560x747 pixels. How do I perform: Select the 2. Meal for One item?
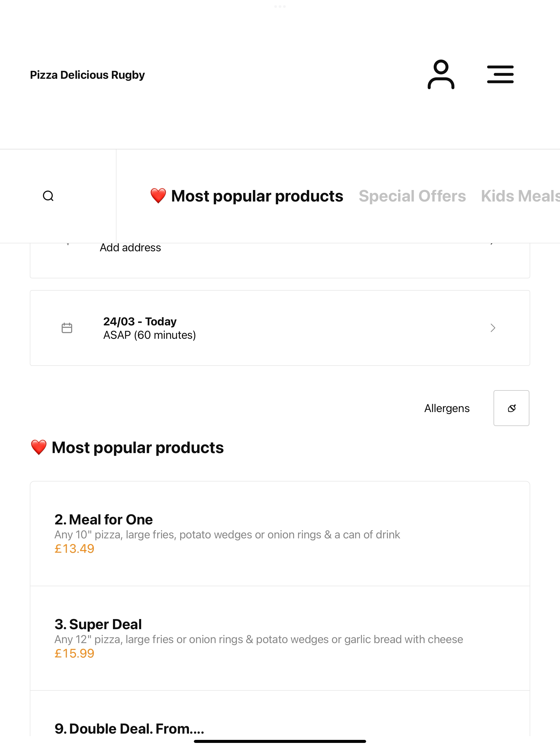(x=280, y=533)
